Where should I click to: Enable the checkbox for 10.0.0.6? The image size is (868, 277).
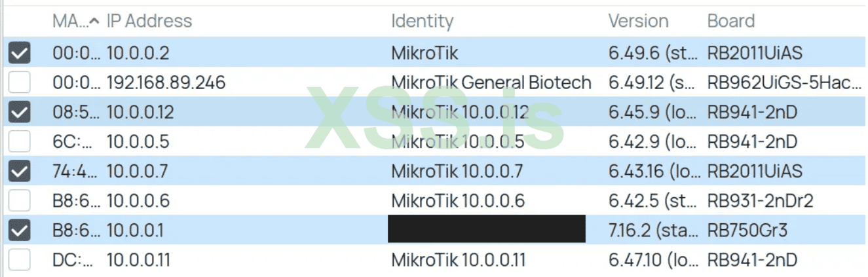pyautogui.click(x=20, y=200)
